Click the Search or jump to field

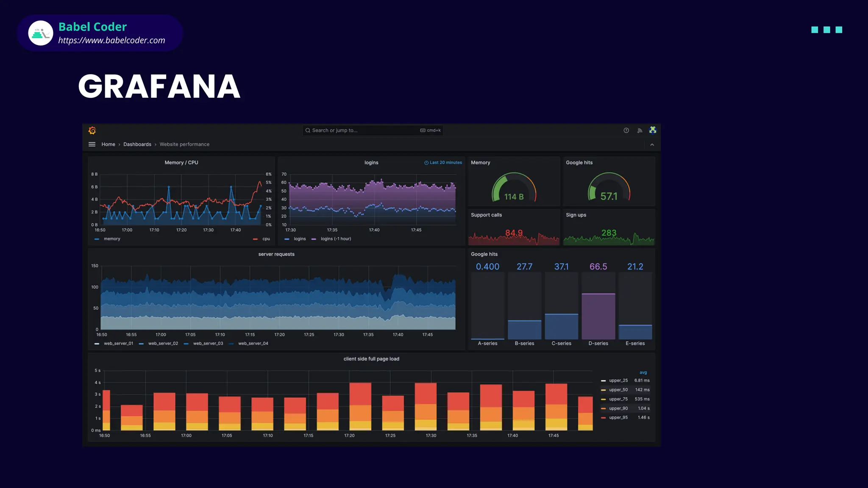tap(373, 130)
